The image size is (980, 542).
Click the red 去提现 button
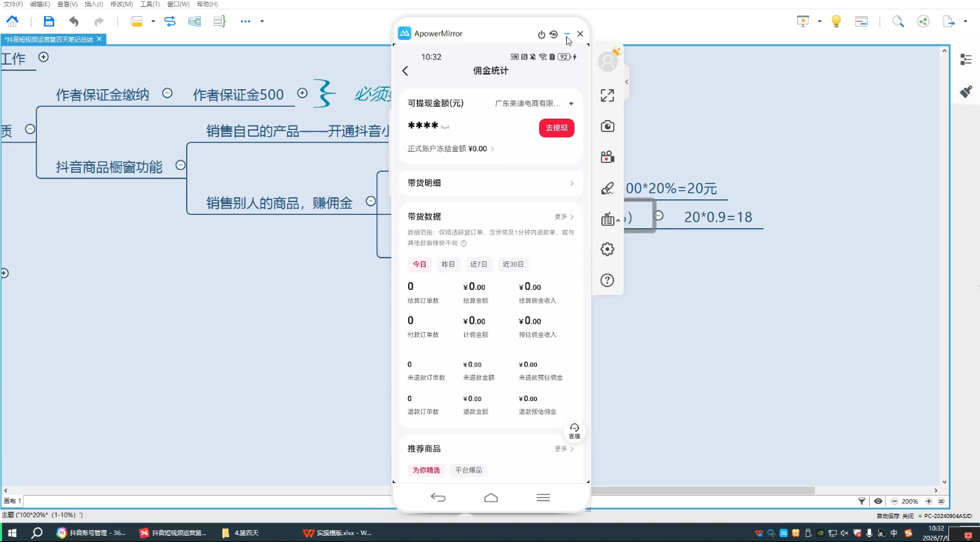click(x=556, y=128)
